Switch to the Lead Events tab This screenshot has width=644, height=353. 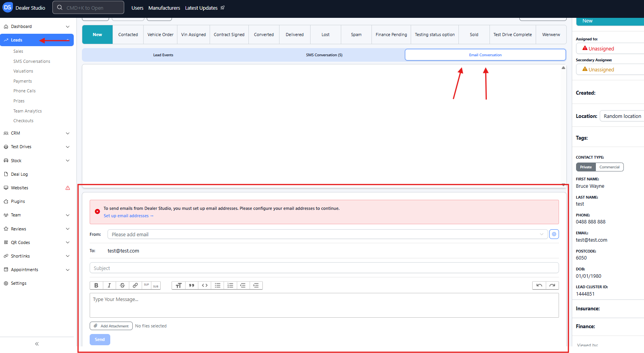(x=163, y=55)
